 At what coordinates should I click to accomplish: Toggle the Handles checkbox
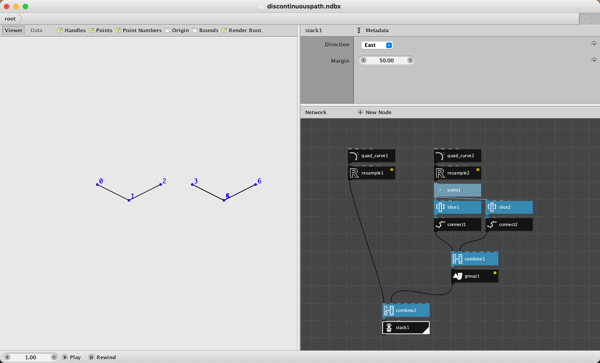tap(60, 30)
